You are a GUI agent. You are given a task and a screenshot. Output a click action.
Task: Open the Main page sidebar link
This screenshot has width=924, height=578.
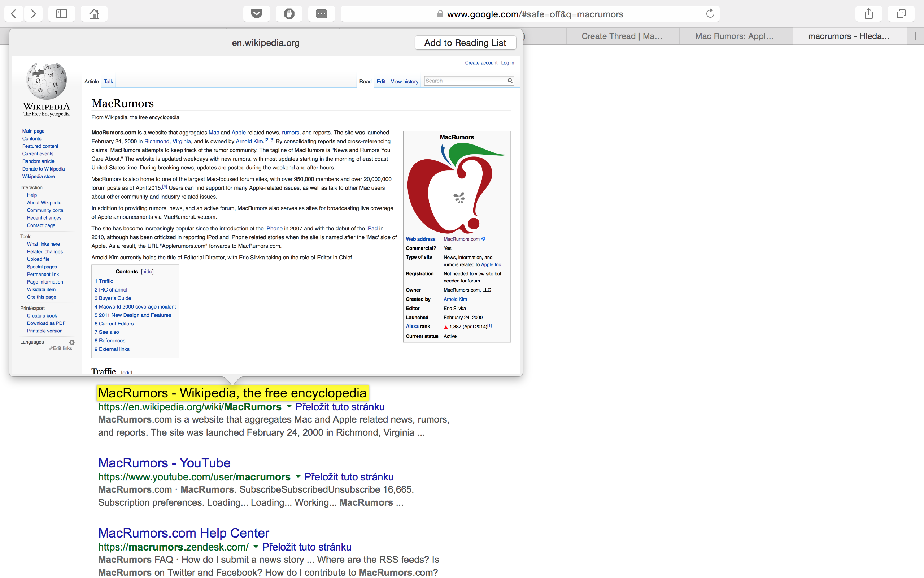pyautogui.click(x=33, y=131)
